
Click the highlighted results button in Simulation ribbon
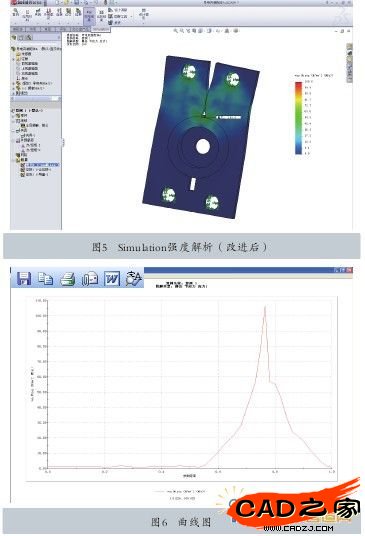tap(89, 15)
